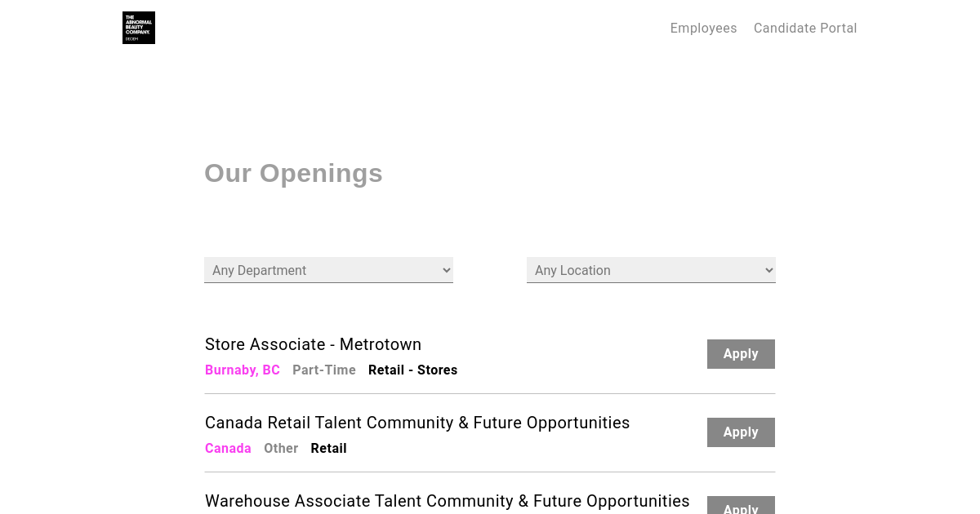Click the Other employment type label
This screenshot has width=980, height=514.
click(281, 449)
